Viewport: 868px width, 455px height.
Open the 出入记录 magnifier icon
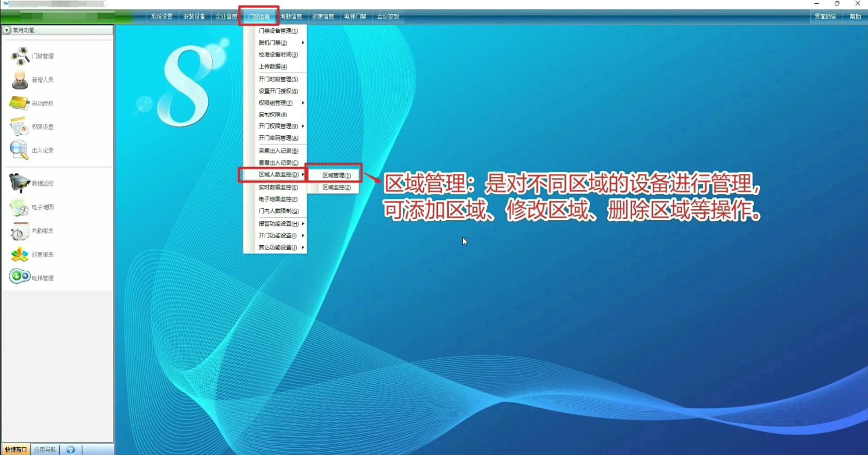pos(19,150)
